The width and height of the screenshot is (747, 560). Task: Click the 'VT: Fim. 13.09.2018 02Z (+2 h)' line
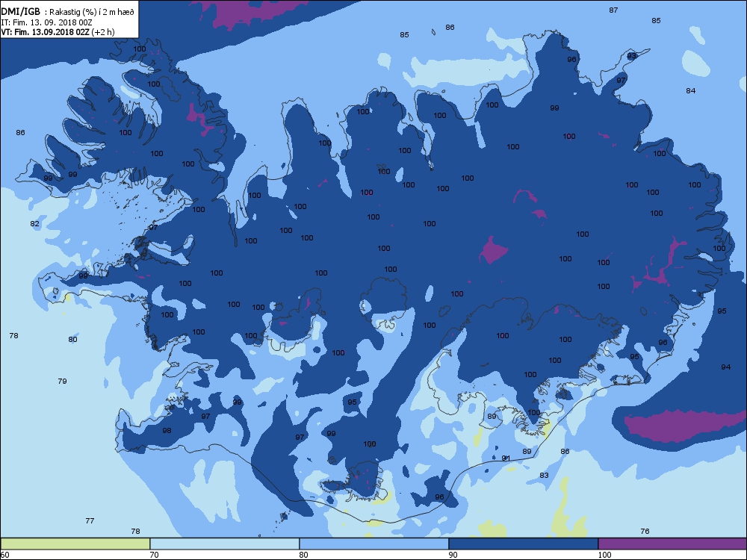point(58,32)
